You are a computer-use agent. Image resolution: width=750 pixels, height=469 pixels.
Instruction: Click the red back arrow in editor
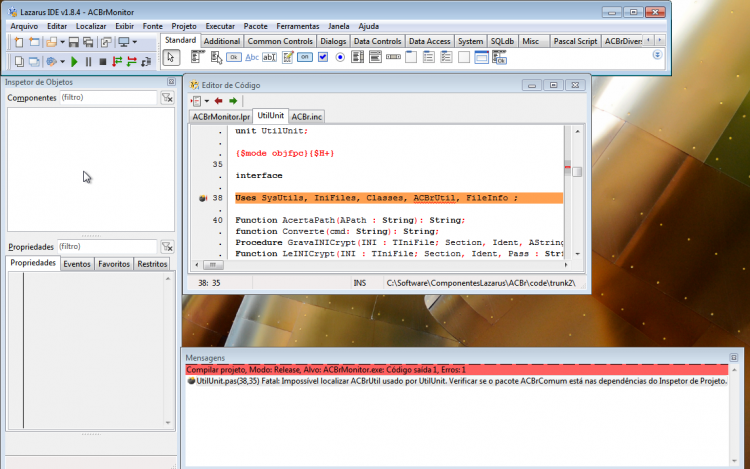click(x=219, y=101)
